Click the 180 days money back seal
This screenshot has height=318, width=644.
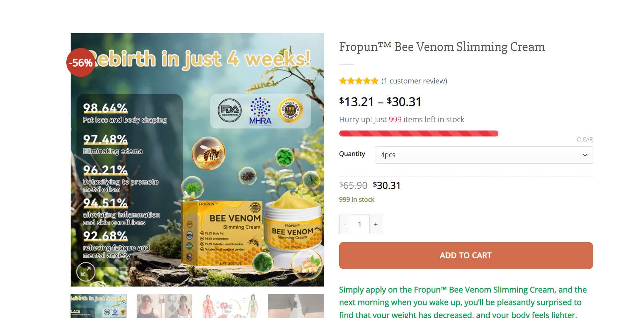[290, 110]
